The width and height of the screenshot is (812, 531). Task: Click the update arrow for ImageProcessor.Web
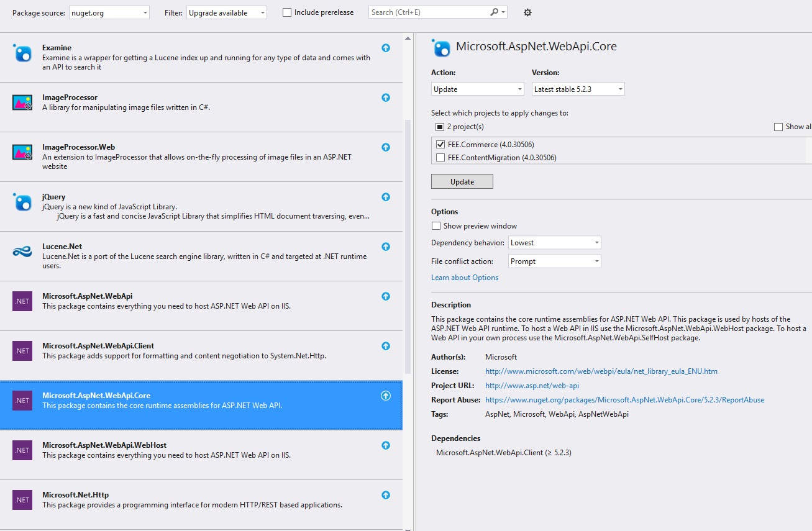pyautogui.click(x=386, y=147)
